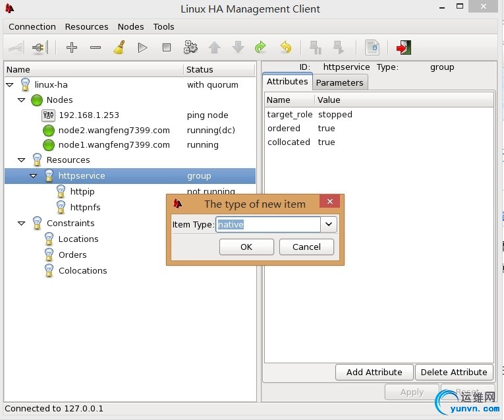Select the httpnfs resource row
This screenshot has width=504, height=420.
[130, 208]
